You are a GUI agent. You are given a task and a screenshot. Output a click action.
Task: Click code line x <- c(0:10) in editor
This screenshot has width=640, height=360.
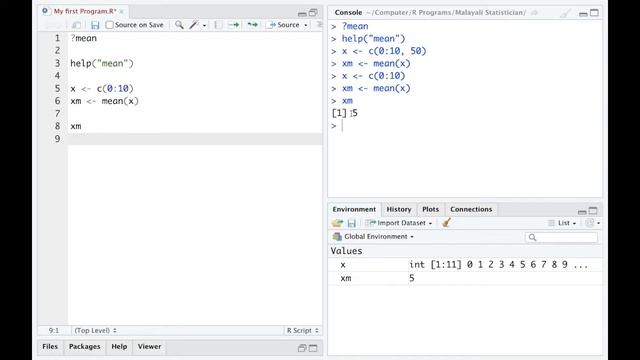tap(102, 89)
